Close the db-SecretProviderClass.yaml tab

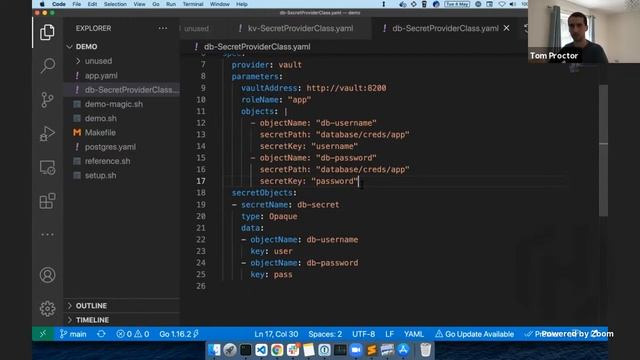tap(507, 28)
